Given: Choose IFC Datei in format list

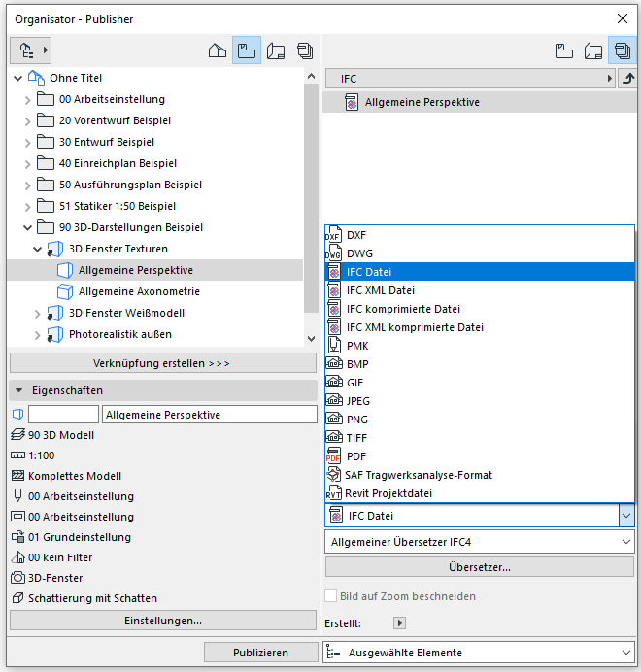Looking at the screenshot, I should click(480, 272).
